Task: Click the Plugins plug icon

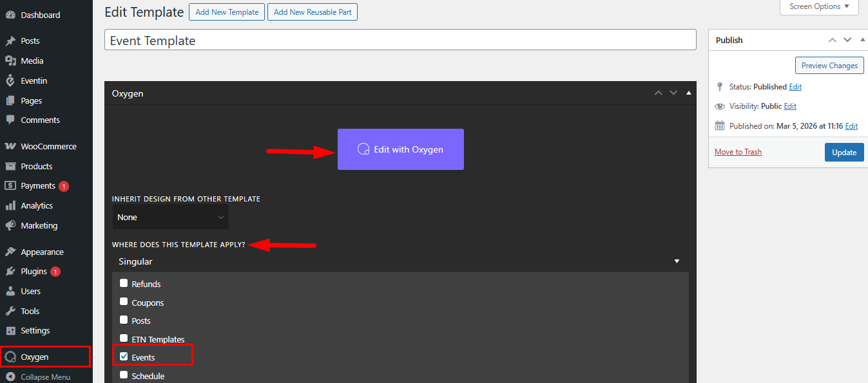Action: pos(10,272)
